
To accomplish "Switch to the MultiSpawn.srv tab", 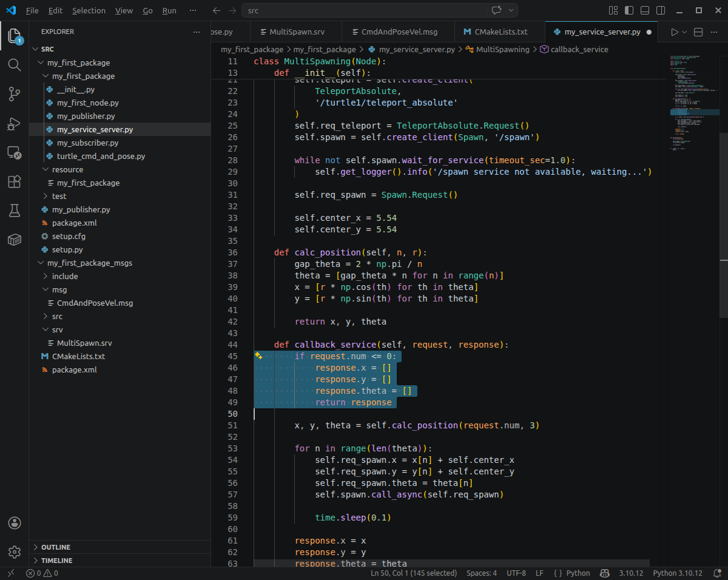I will 295,32.
